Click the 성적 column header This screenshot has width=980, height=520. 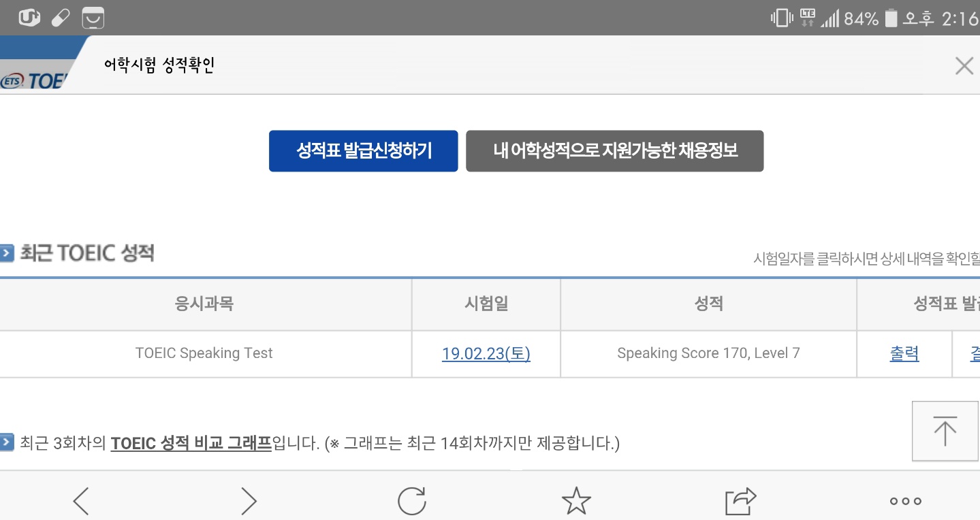tap(708, 304)
